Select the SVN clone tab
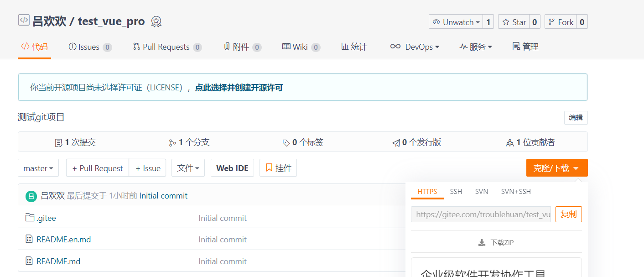644x277 pixels. [x=482, y=192]
